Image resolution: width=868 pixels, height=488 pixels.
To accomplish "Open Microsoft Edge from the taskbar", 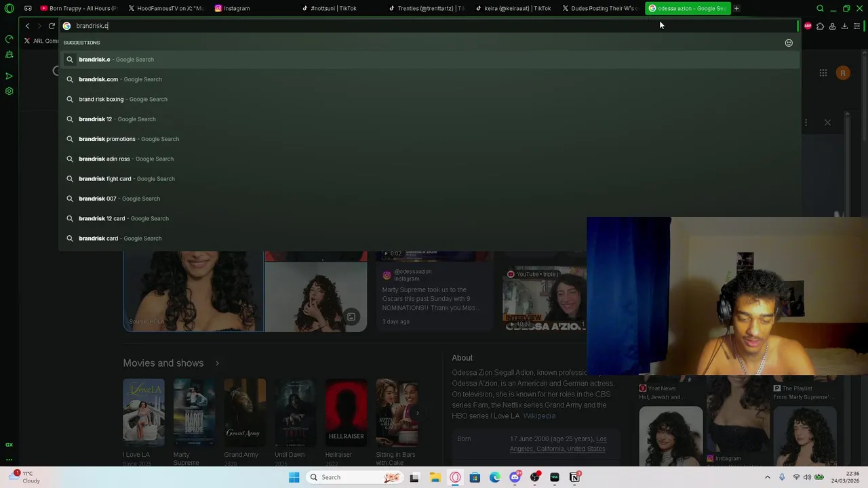I will tap(495, 477).
